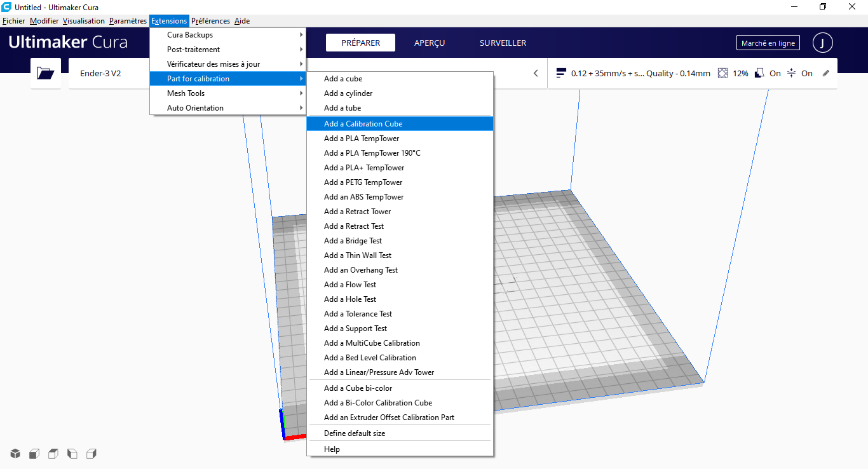Viewport: 868px width, 469px height.
Task: Select Add a PLA TempTower 190°C
Action: coord(400,153)
